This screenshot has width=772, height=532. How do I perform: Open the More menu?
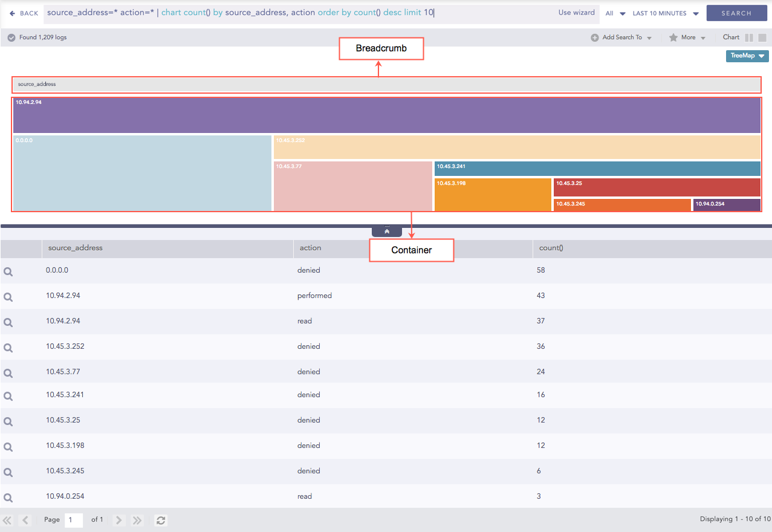point(688,37)
